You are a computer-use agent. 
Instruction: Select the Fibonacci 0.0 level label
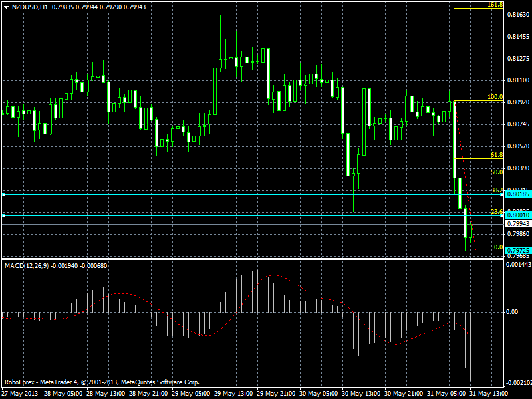(498, 247)
